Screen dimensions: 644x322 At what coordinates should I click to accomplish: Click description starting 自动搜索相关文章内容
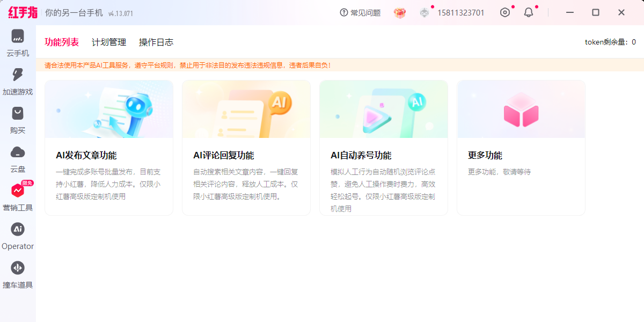point(246,184)
